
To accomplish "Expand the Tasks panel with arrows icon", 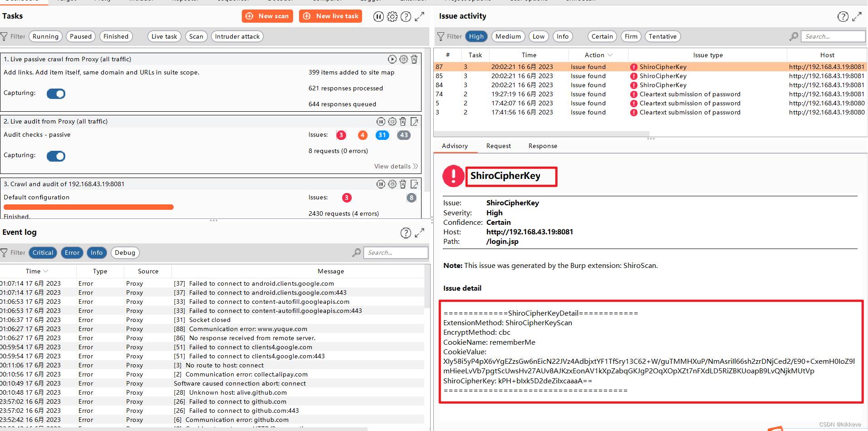I will pos(420,16).
